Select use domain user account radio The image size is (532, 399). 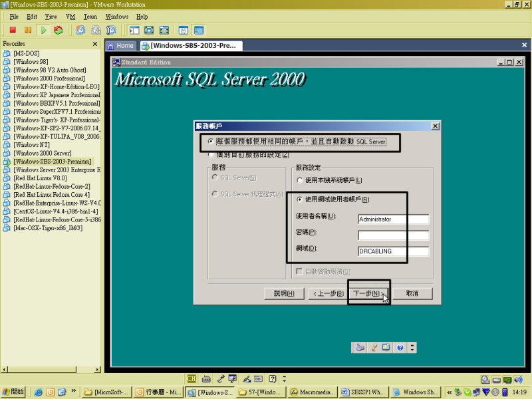tap(300, 199)
